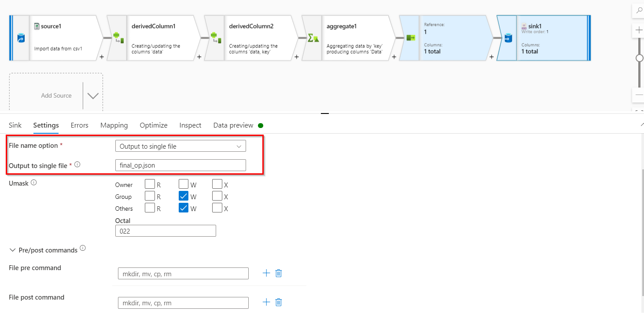Open the Inspect tab
The image size is (644, 322).
tap(191, 125)
